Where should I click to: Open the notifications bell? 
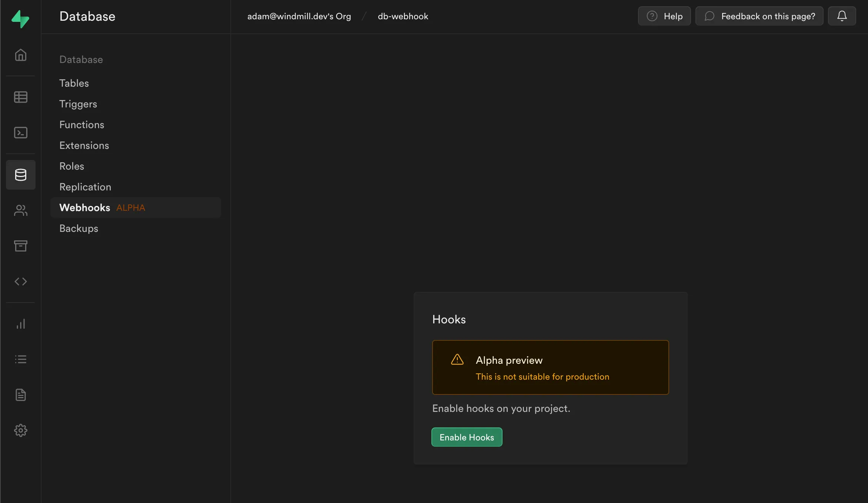coord(842,16)
